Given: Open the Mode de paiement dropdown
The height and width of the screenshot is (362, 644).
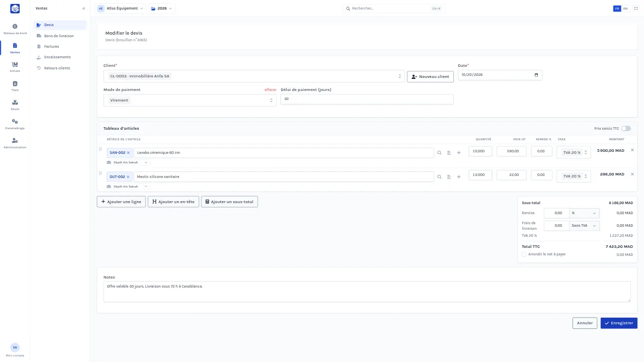Looking at the screenshot, I should 190,100.
